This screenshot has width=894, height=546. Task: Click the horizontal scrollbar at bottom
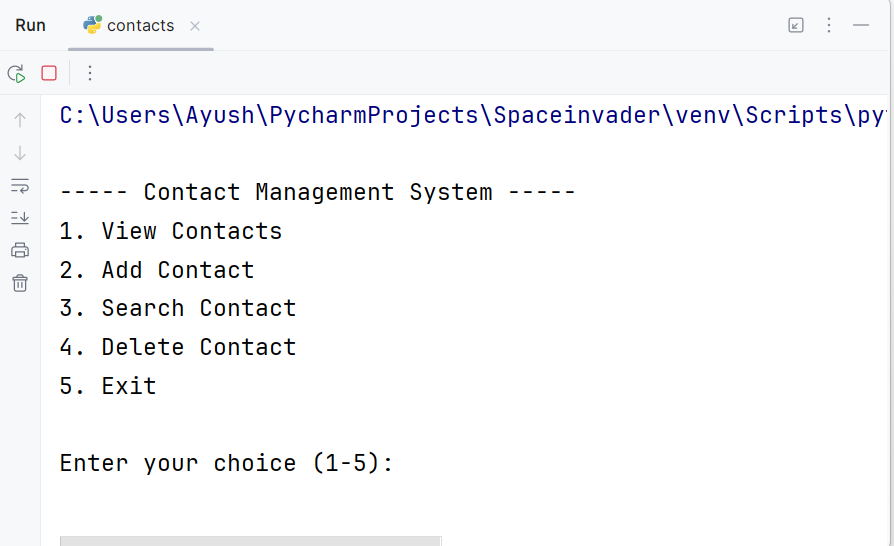click(x=250, y=541)
